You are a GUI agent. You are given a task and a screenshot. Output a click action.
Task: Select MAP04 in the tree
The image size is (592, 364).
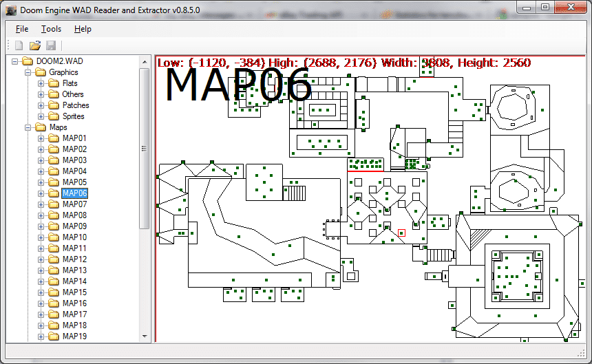(75, 171)
